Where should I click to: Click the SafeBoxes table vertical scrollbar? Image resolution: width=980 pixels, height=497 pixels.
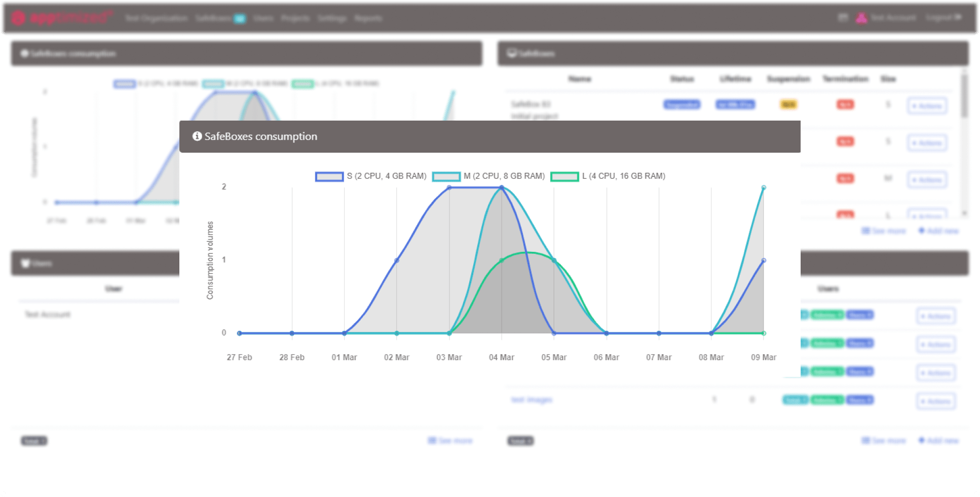point(964,96)
